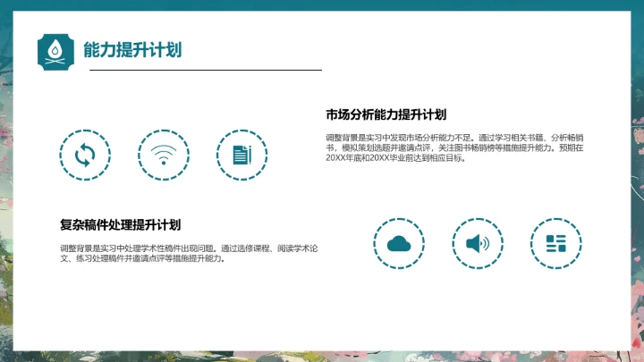Select the paragraph mentioning 20XX年底
The image size is (644, 362).
tap(454, 147)
